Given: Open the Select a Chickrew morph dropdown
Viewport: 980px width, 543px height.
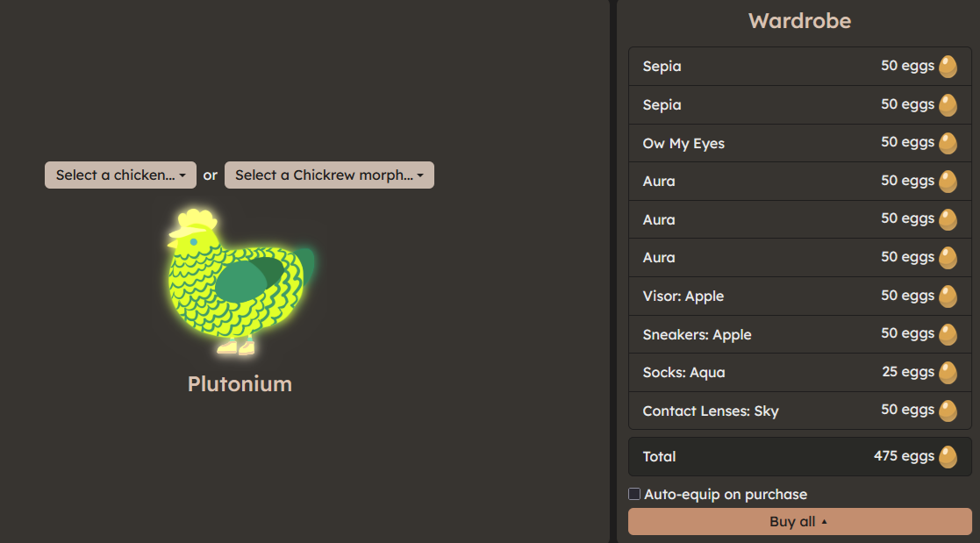Looking at the screenshot, I should click(329, 175).
